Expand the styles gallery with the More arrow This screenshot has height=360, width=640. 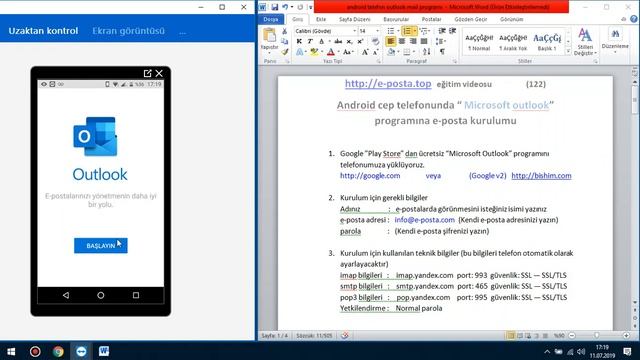[568, 51]
